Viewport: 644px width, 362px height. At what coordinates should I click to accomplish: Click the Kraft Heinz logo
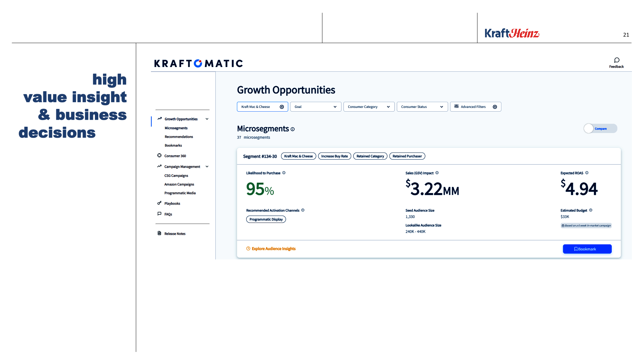(x=512, y=33)
